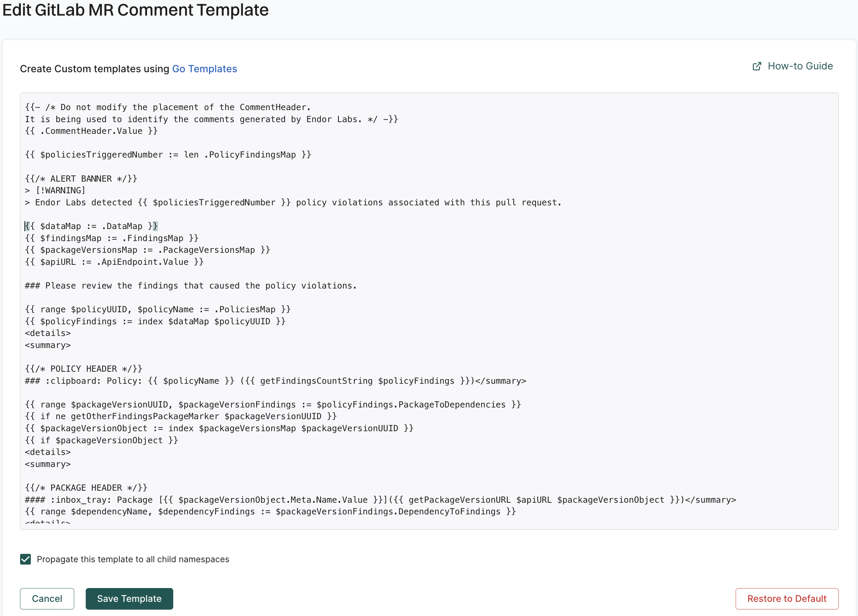Place cursor on the $apiURL line
This screenshot has height=616, width=858.
114,262
